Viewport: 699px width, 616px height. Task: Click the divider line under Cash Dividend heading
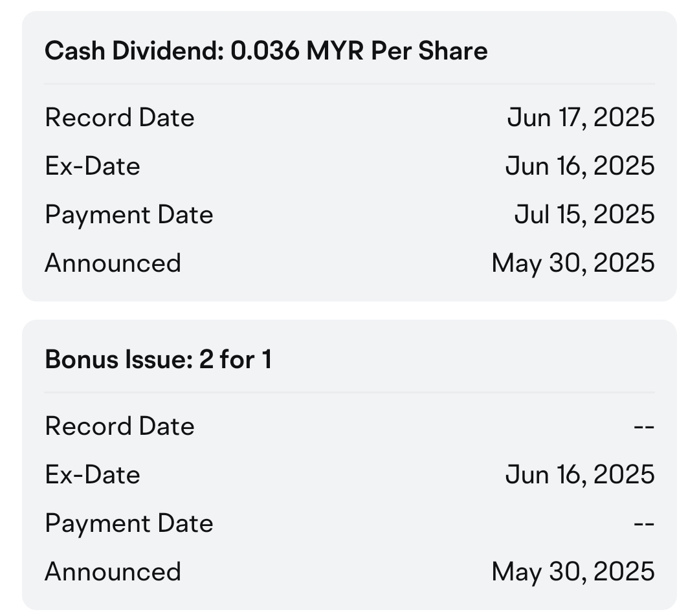point(349,83)
